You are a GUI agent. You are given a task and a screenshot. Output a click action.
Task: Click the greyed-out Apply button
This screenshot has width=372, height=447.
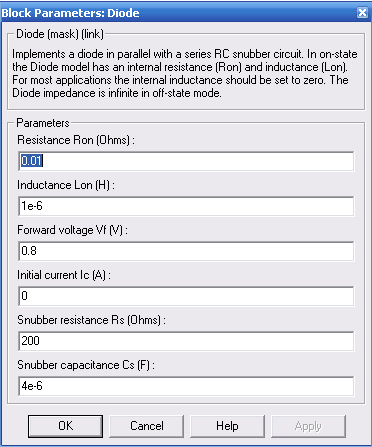[308, 426]
